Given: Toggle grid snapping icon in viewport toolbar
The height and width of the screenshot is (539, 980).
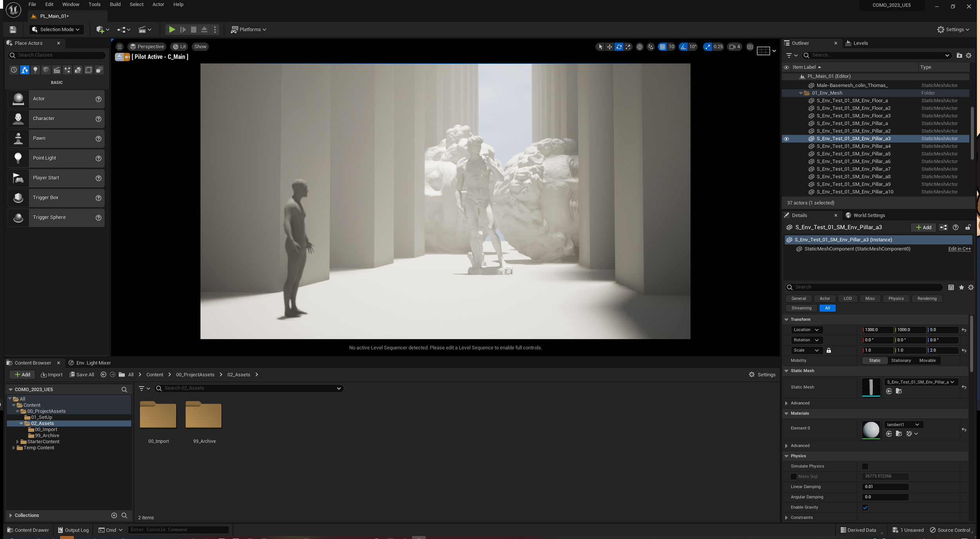Looking at the screenshot, I should click(x=662, y=47).
